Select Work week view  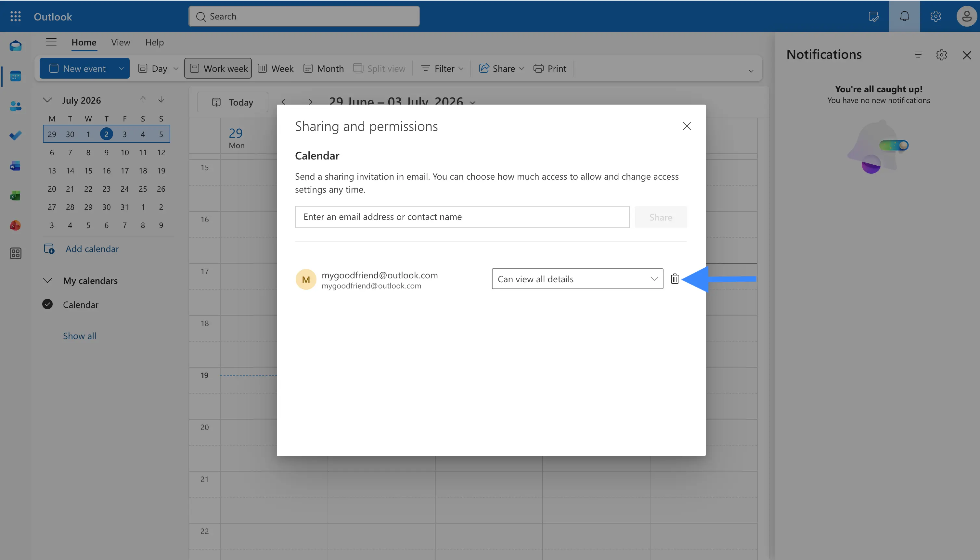(218, 69)
